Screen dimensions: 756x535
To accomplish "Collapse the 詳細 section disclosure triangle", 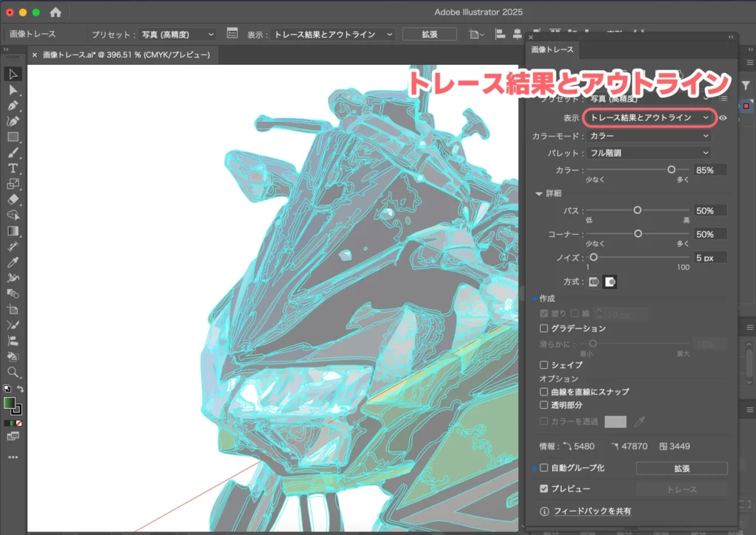I will click(539, 193).
